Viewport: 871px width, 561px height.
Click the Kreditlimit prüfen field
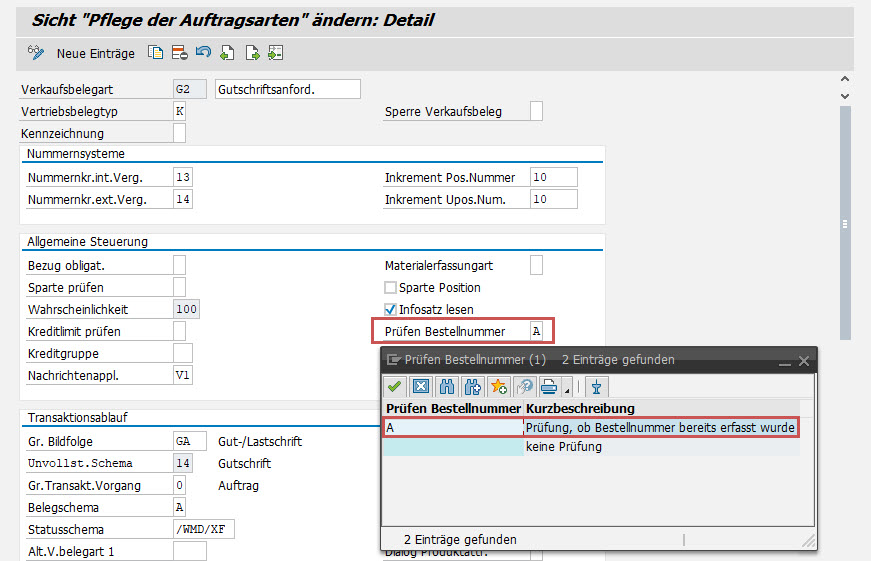point(179,331)
